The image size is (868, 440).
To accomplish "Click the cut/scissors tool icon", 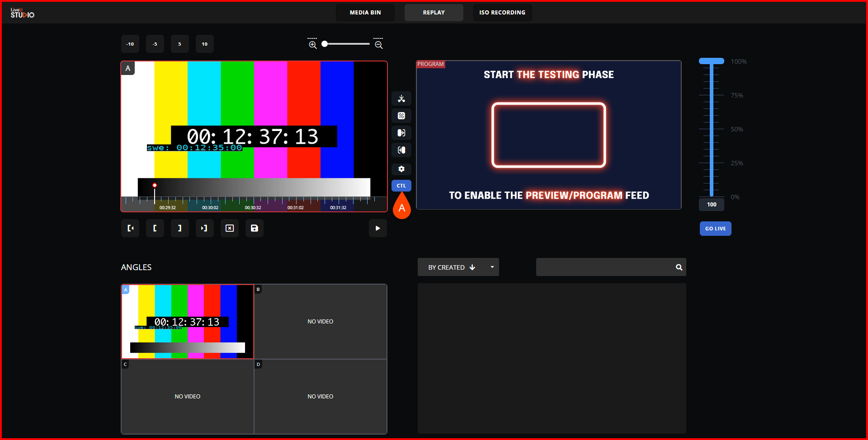I will 401,98.
